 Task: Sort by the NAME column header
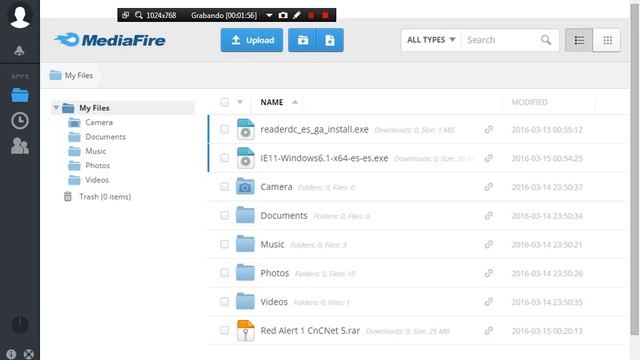[272, 102]
